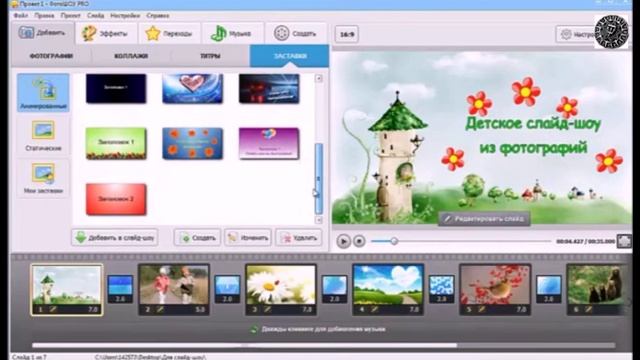Switch to the Эффекты main tab
This screenshot has width=640, height=360.
point(106,33)
